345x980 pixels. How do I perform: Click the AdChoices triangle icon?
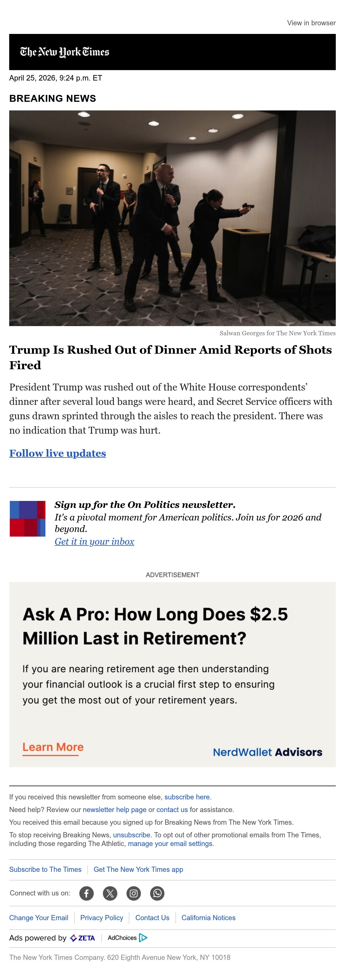(143, 938)
